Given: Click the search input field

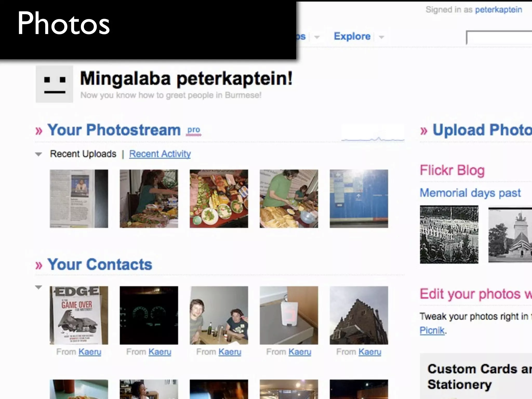Looking at the screenshot, I should click(x=499, y=38).
